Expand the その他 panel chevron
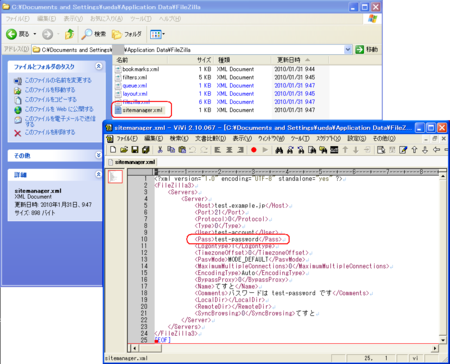 point(99,155)
